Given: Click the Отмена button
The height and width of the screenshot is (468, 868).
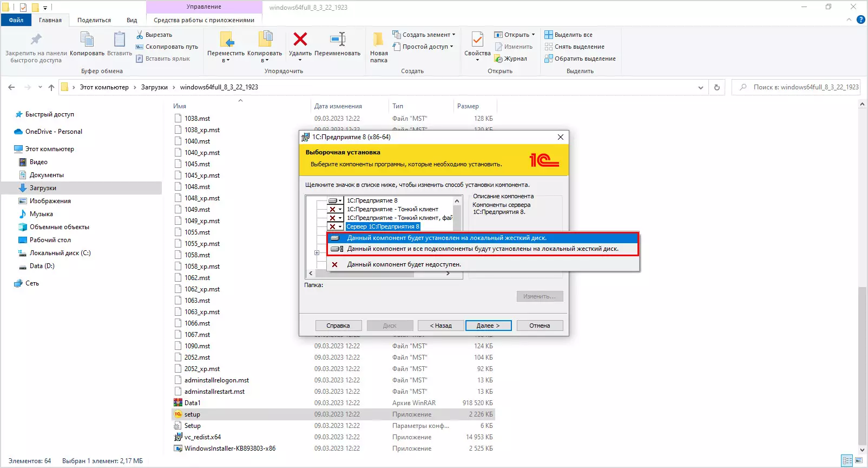Looking at the screenshot, I should click(540, 326).
